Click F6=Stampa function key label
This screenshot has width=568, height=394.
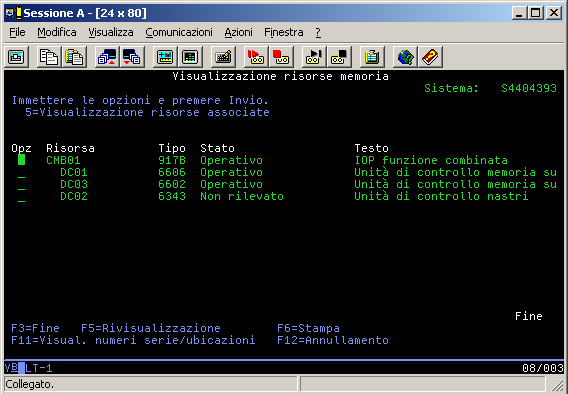[308, 328]
